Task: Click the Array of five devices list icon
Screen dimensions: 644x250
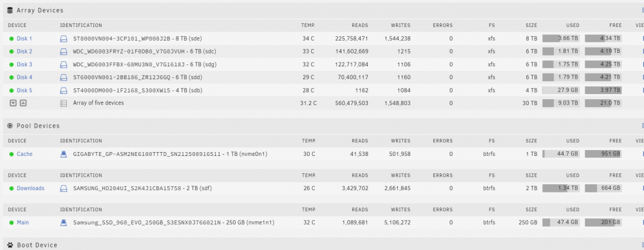Action: pyautogui.click(x=63, y=103)
